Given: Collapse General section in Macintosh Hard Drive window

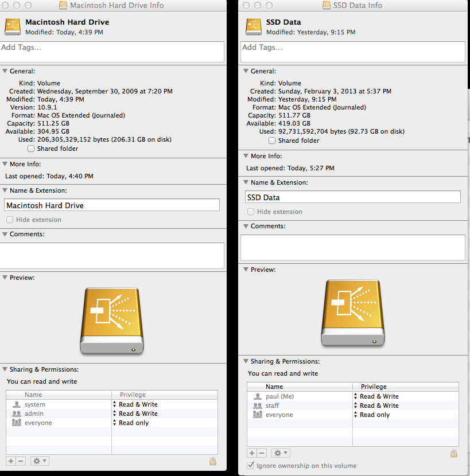Looking at the screenshot, I should coord(5,71).
